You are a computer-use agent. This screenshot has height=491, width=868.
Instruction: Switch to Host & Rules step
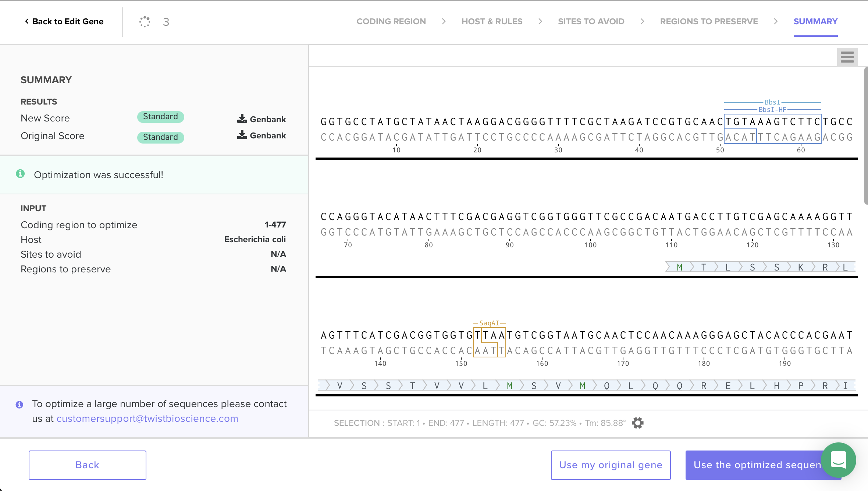click(492, 22)
